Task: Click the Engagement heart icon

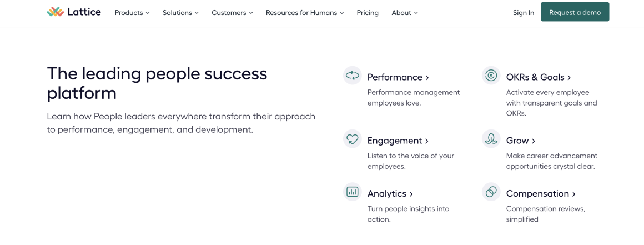Action: pyautogui.click(x=353, y=139)
